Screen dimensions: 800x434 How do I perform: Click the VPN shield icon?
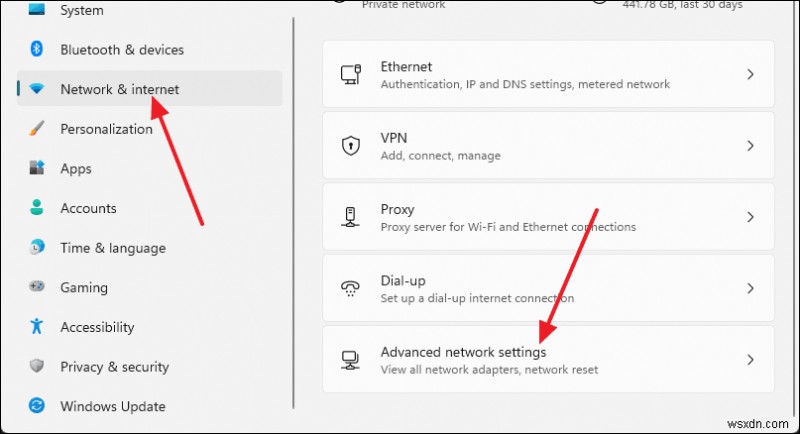(351, 146)
